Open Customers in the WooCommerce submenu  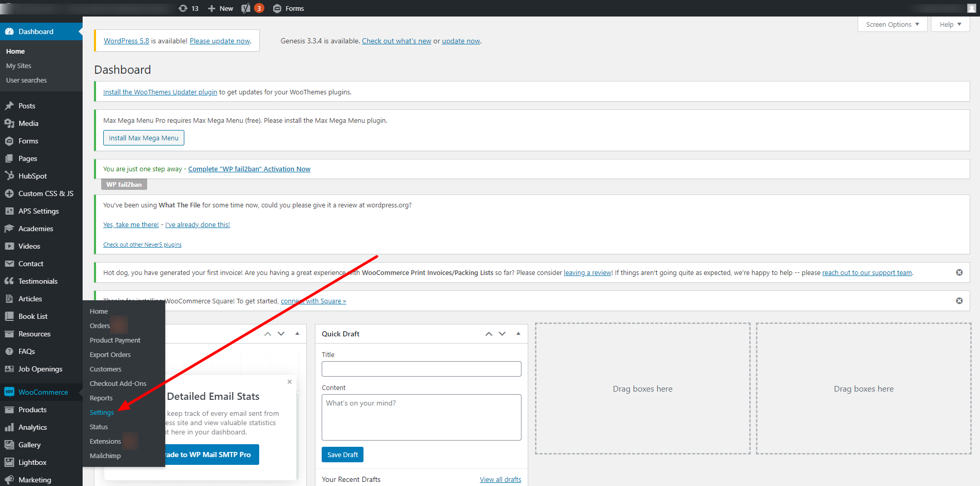pyautogui.click(x=105, y=369)
